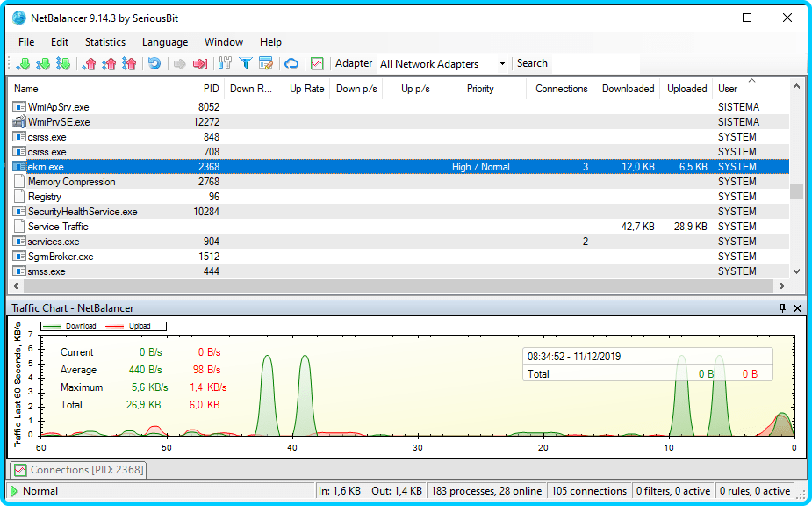Open the rules editor icon

(x=266, y=63)
